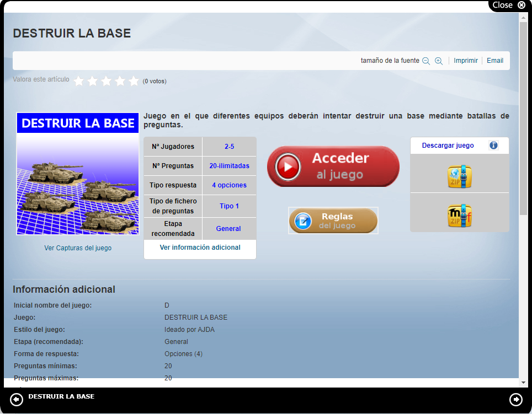
Task: Decrease font size with zoom-out magnifier
Action: pos(426,61)
